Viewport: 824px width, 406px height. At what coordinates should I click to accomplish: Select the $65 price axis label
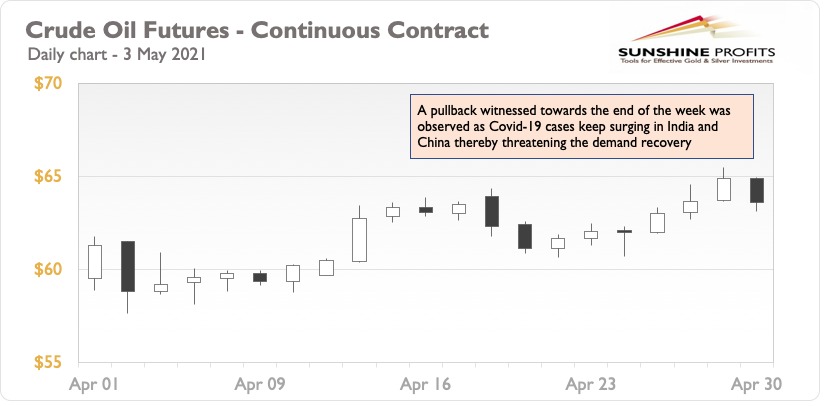(48, 176)
